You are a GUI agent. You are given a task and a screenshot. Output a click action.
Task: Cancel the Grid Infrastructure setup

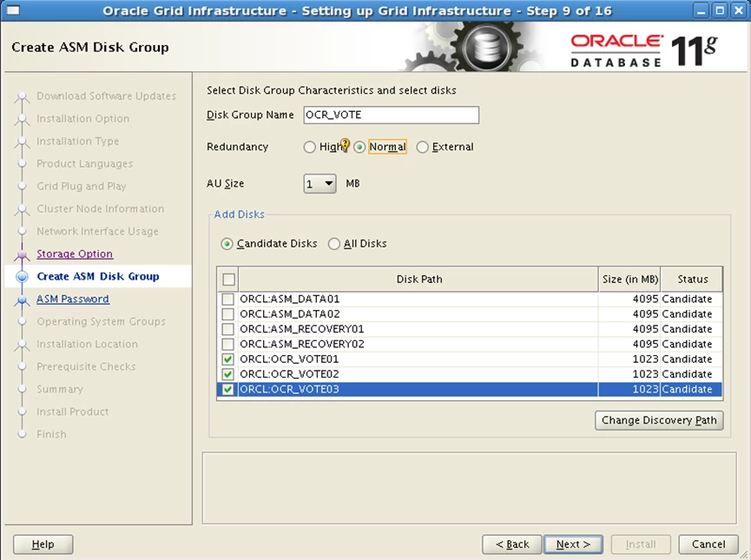708,544
